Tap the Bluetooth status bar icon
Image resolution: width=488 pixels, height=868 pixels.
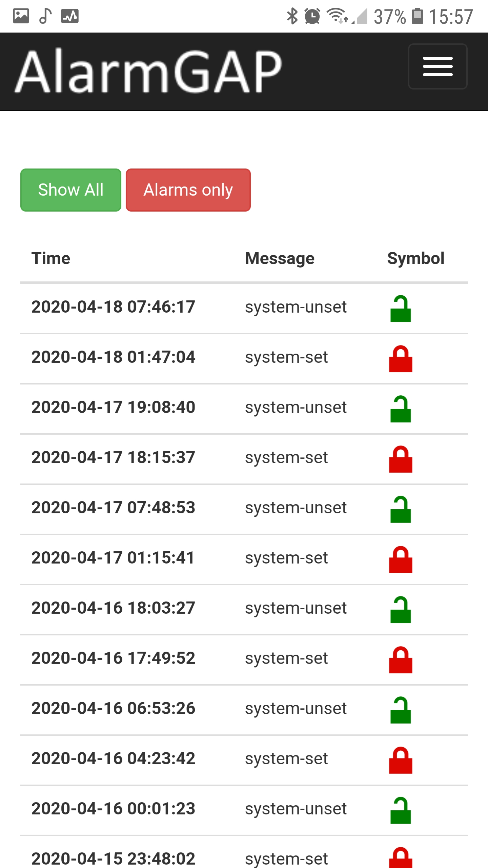click(x=292, y=16)
